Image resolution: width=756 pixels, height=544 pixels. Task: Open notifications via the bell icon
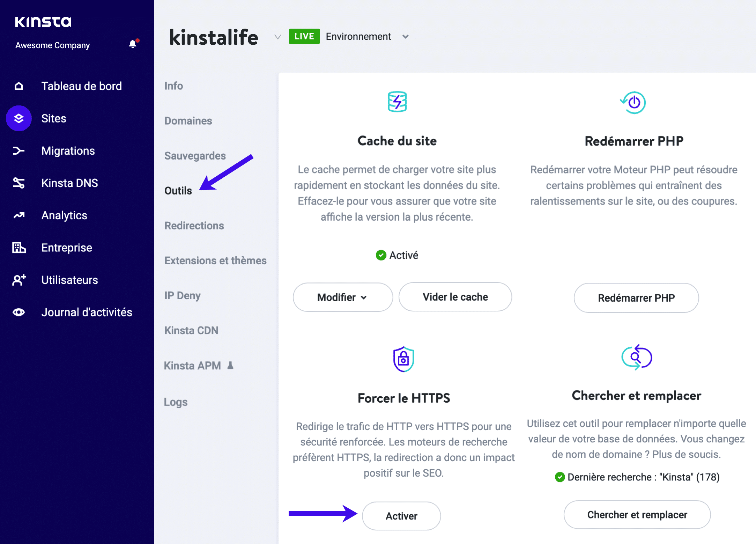point(132,44)
